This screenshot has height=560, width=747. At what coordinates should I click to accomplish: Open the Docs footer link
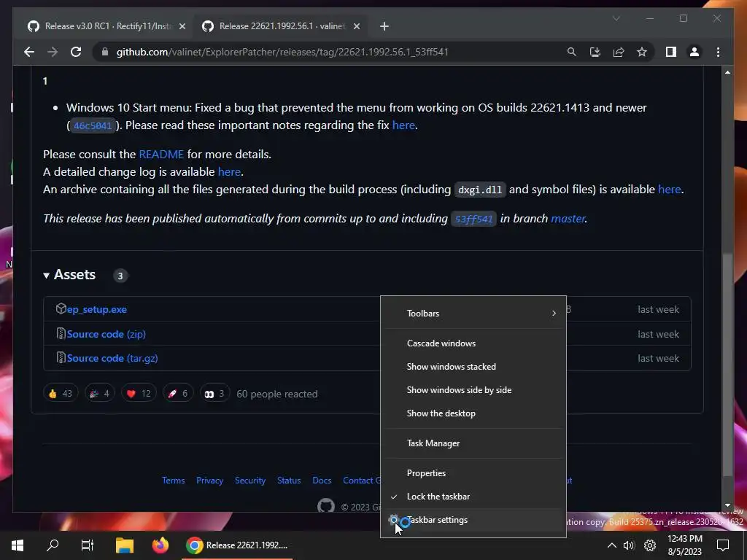coord(322,481)
